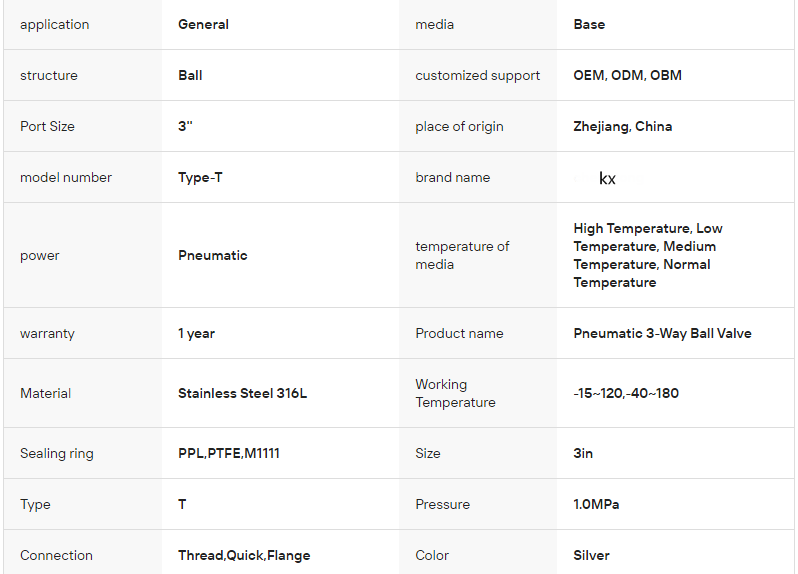The image size is (798, 574).
Task: Select the 'Stainless Steel 316L' material value
Action: coord(242,393)
